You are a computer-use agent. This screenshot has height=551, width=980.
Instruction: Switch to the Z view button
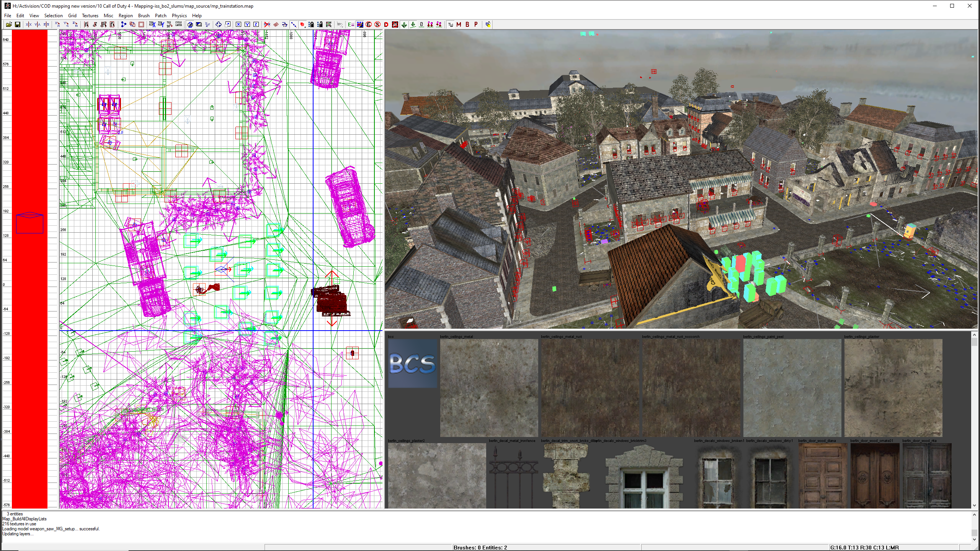256,24
